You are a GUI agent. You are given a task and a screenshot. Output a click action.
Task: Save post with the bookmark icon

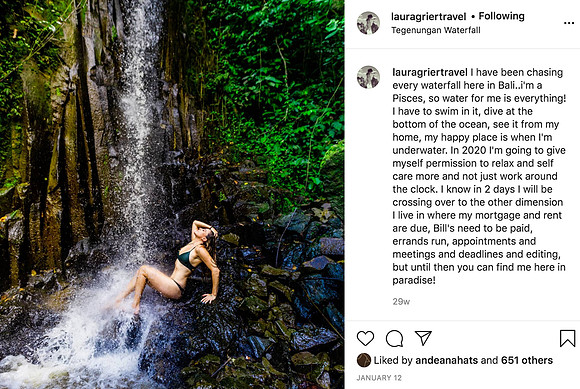click(567, 338)
